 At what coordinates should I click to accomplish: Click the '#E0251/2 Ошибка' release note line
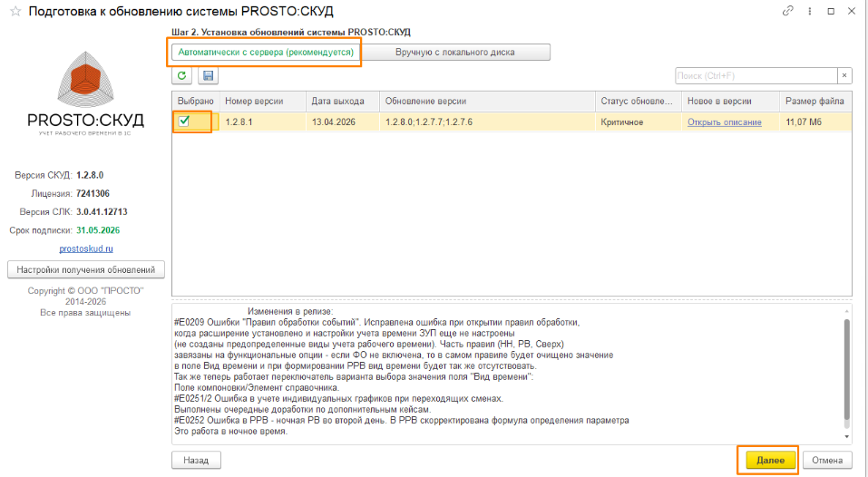pyautogui.click(x=339, y=398)
